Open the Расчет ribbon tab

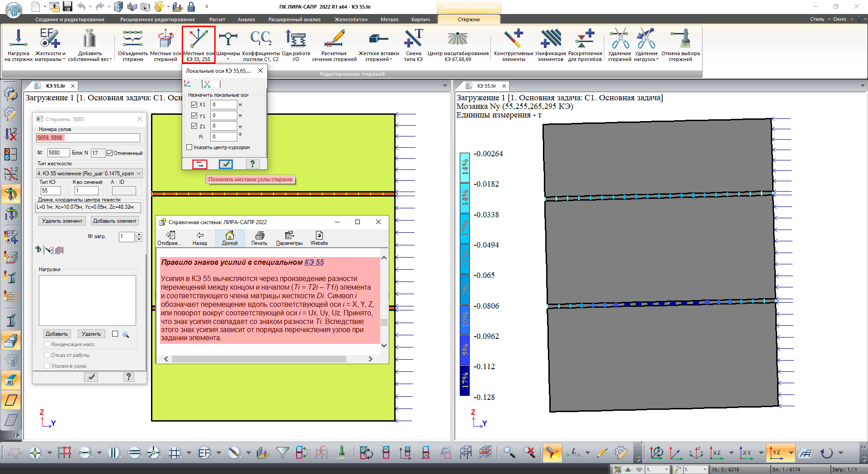click(x=217, y=19)
